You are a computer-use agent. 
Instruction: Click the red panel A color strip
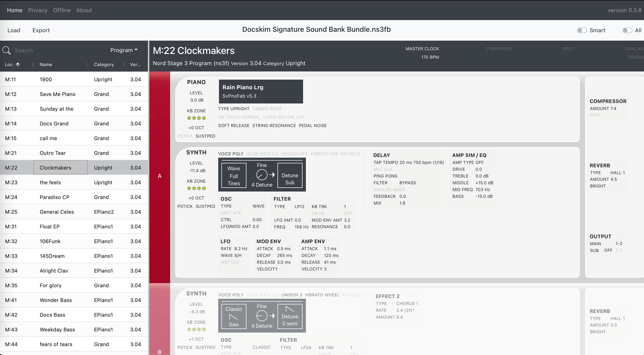(x=160, y=176)
